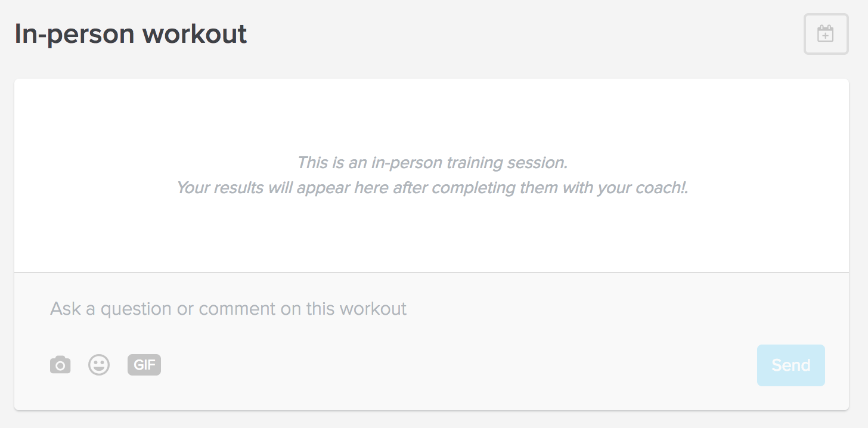
Task: Add an animated GIF to the comment
Action: [144, 365]
